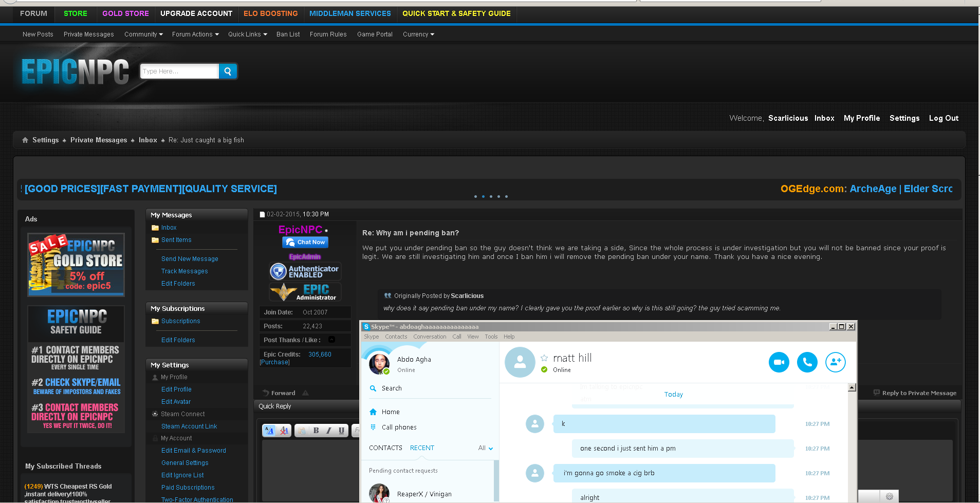Click the report warning triangle icon
Screen dimensions: 980x503
pos(305,393)
